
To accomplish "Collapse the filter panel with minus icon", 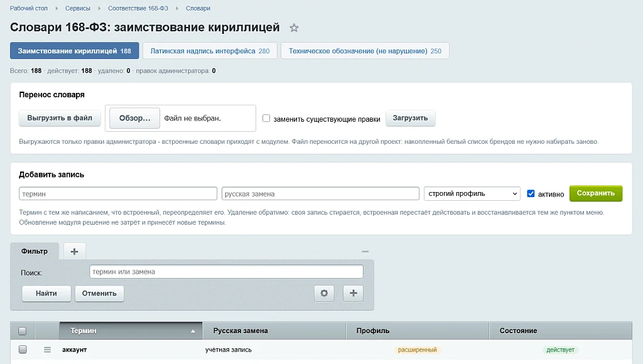I will coord(365,251).
